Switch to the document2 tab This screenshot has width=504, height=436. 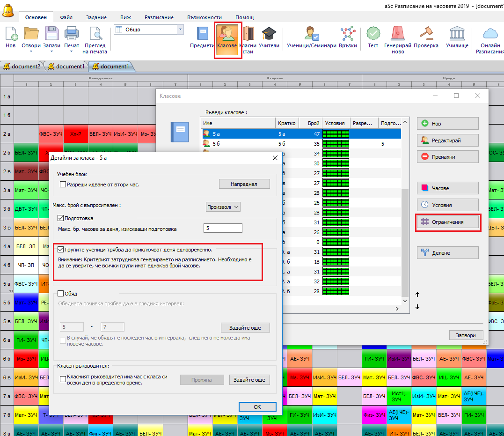(22, 67)
